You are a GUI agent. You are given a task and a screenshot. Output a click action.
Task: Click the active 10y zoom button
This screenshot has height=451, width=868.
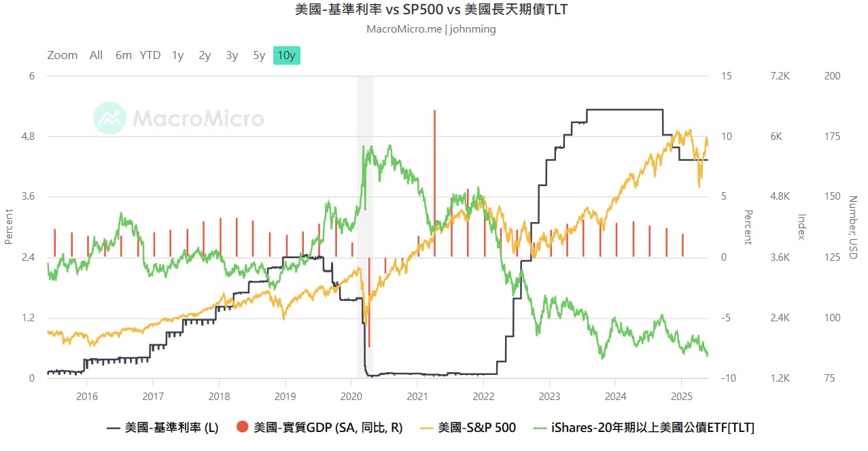pos(287,56)
